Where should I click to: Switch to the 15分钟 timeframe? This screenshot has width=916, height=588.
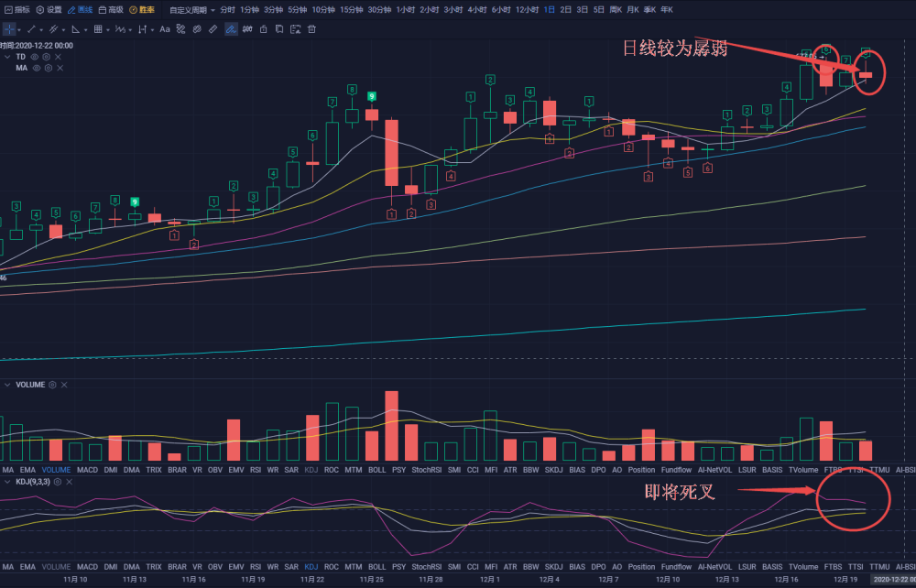tap(351, 10)
